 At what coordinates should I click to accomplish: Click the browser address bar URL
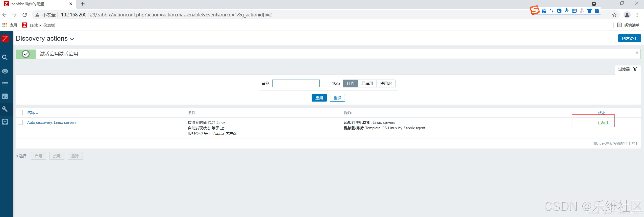[x=166, y=15]
